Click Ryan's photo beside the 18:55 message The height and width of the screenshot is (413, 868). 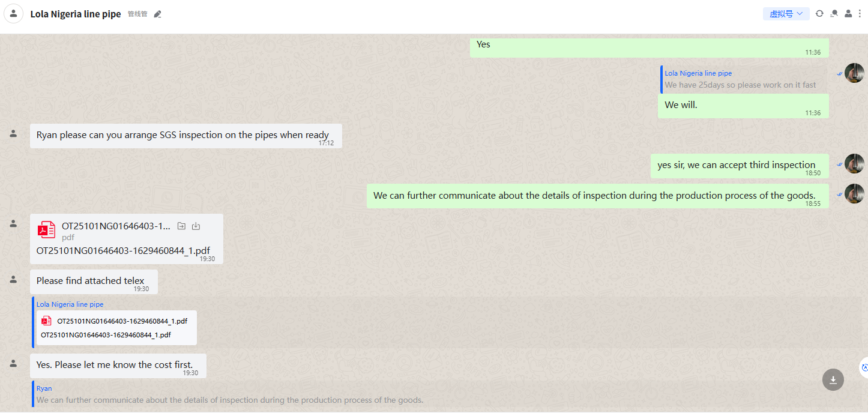pyautogui.click(x=854, y=193)
